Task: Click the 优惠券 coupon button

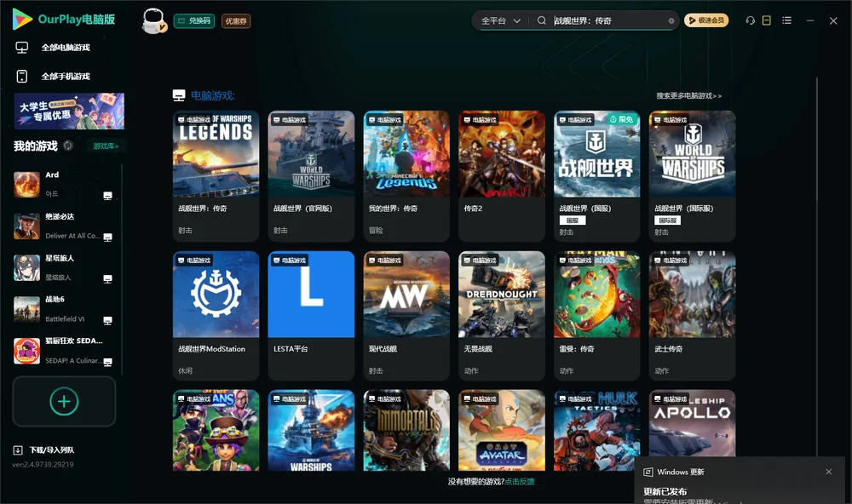Action: coord(236,20)
